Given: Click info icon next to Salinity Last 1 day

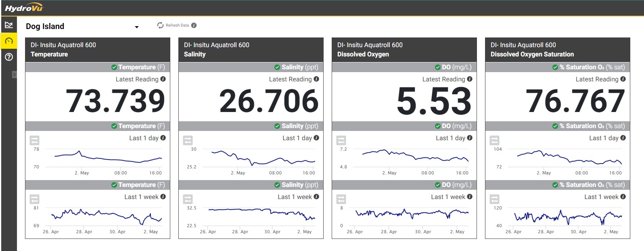Looking at the screenshot, I should pos(316,138).
